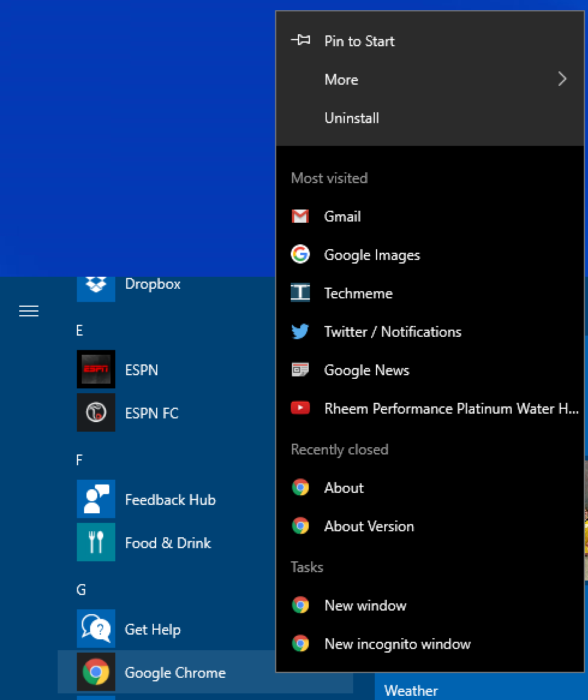The height and width of the screenshot is (700, 588).
Task: Open Gmail from Most visited
Action: click(x=429, y=217)
